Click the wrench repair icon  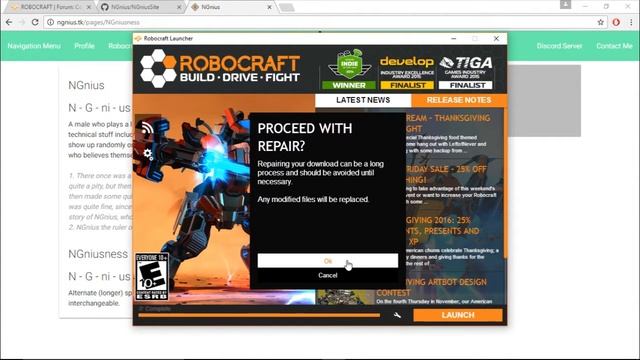pos(397,315)
